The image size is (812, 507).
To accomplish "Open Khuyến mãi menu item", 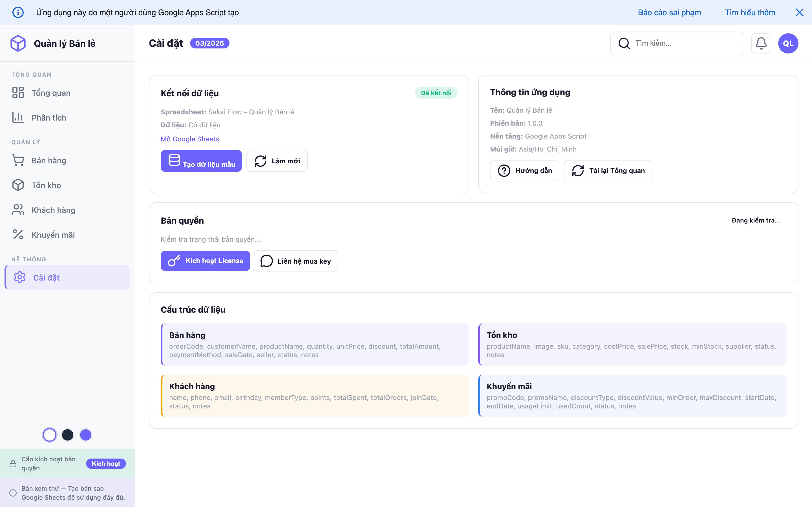I will (53, 235).
